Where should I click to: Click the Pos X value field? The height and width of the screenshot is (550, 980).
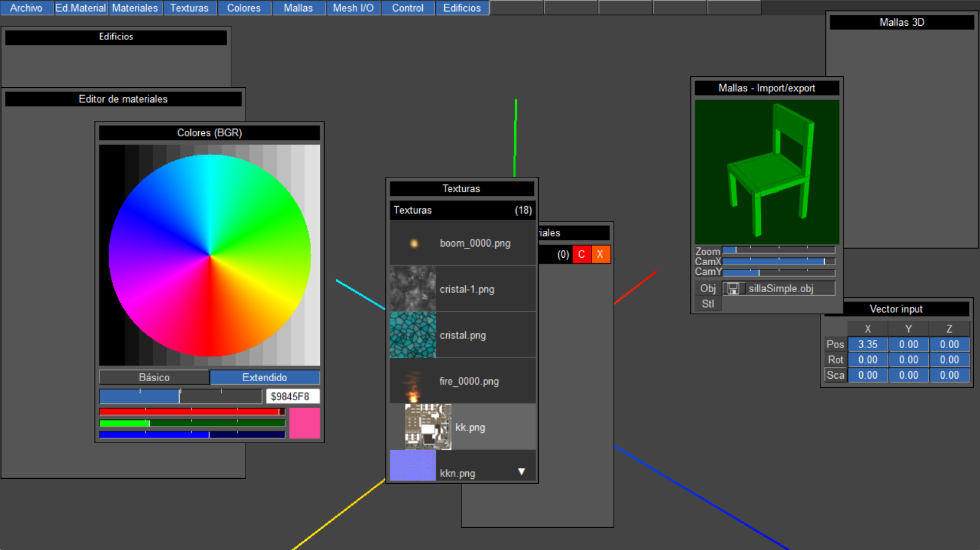tap(867, 344)
